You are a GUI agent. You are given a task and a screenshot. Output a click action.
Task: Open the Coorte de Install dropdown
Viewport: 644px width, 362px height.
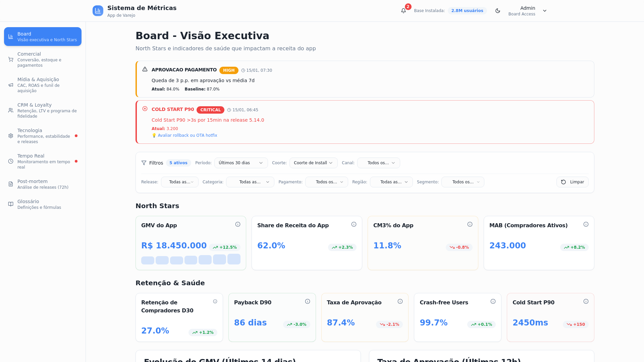(x=313, y=163)
